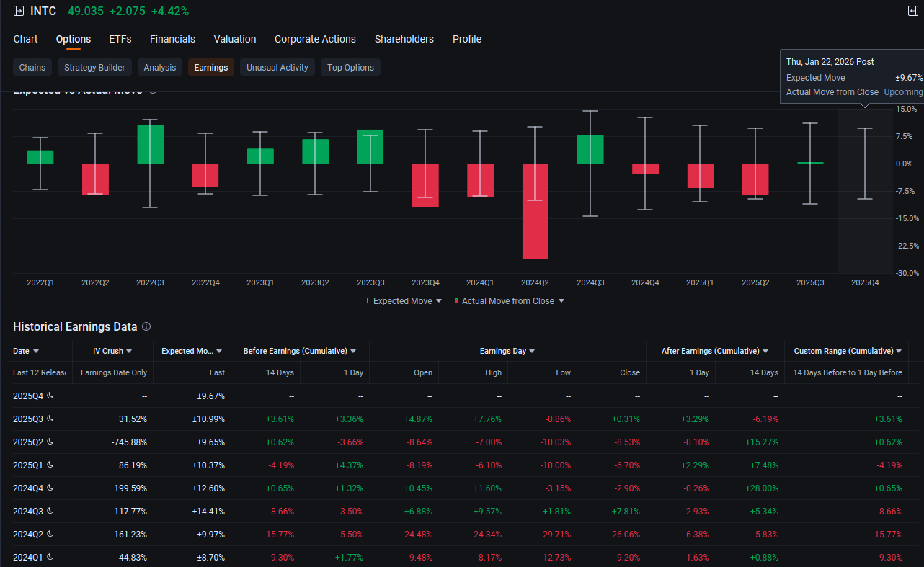Click the 49.035 price value
The width and height of the screenshot is (924, 567).
(85, 12)
